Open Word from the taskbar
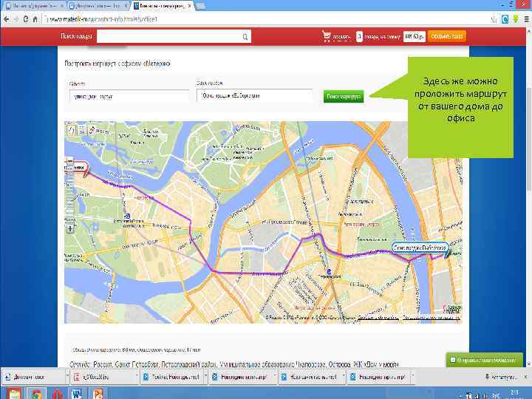The image size is (532, 399). click(x=77, y=394)
